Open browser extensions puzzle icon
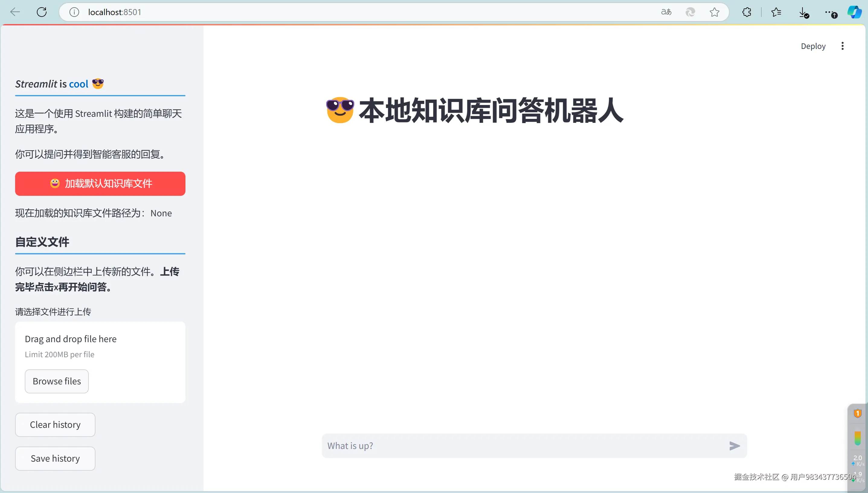 pos(747,12)
